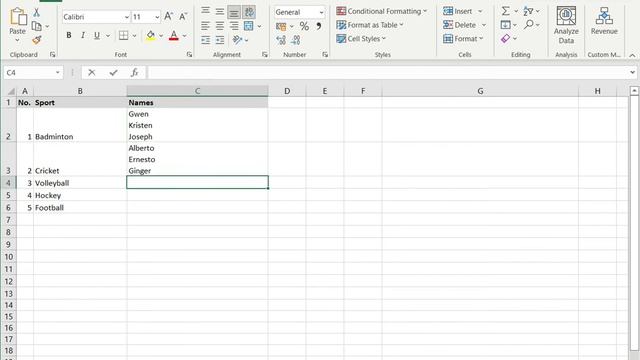The height and width of the screenshot is (360, 640).
Task: Open Font settings dialog launcher
Action: pos(189,54)
